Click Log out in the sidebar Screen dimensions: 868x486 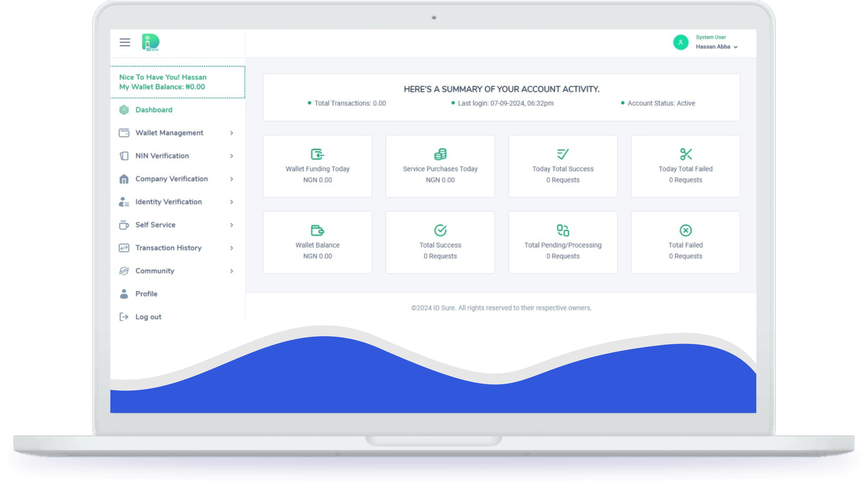148,317
